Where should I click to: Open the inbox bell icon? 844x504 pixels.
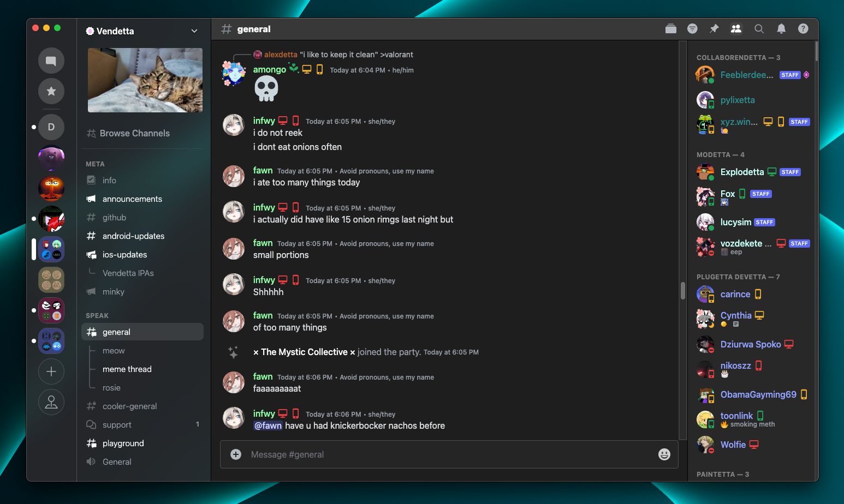(781, 29)
